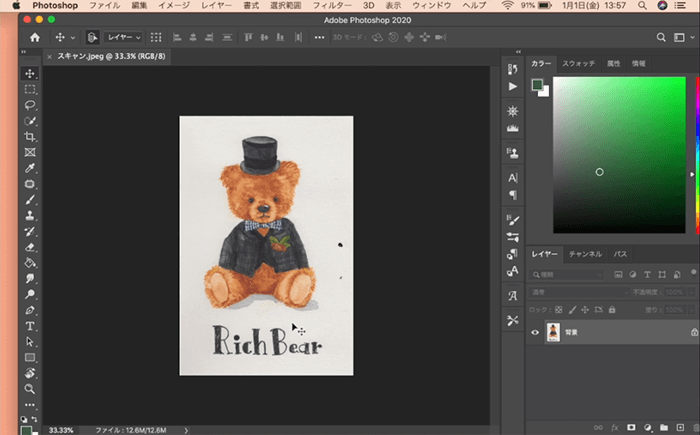Select the Spot Healing Brush tool

pyautogui.click(x=30, y=184)
